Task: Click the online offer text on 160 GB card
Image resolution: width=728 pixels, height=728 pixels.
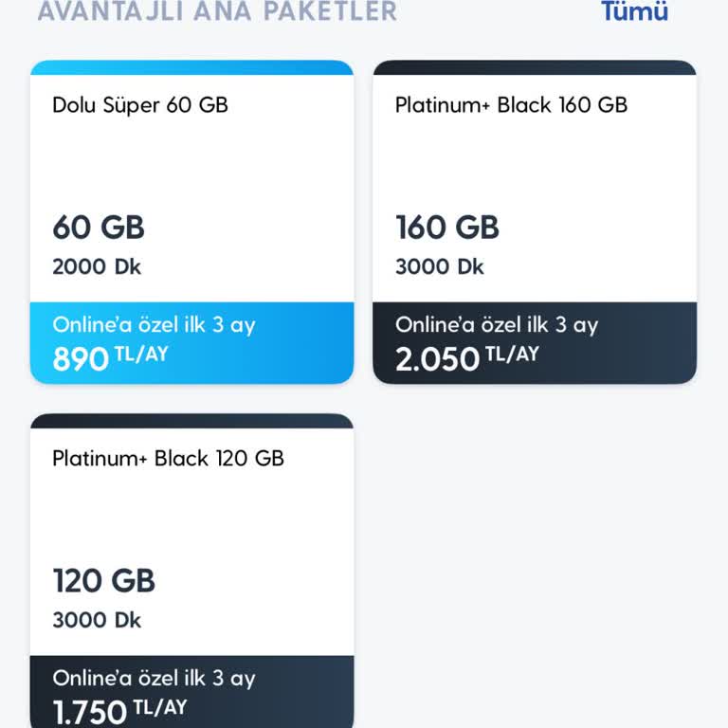Action: [x=497, y=325]
